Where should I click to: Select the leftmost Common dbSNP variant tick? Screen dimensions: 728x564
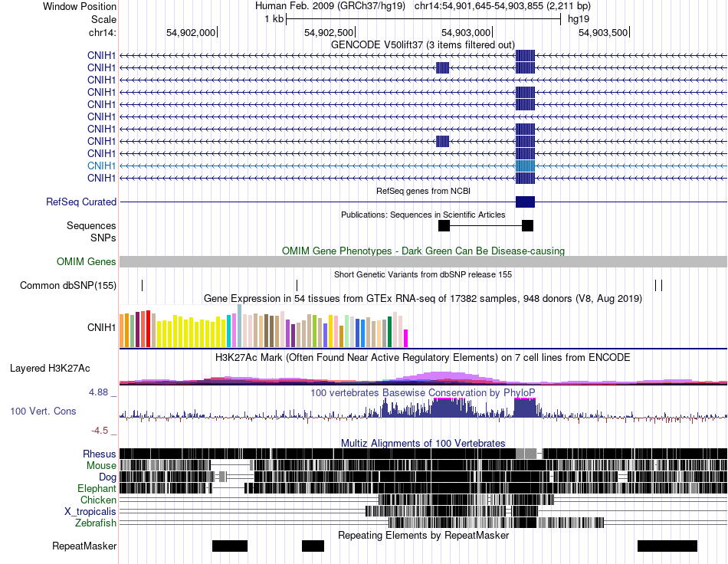(142, 286)
